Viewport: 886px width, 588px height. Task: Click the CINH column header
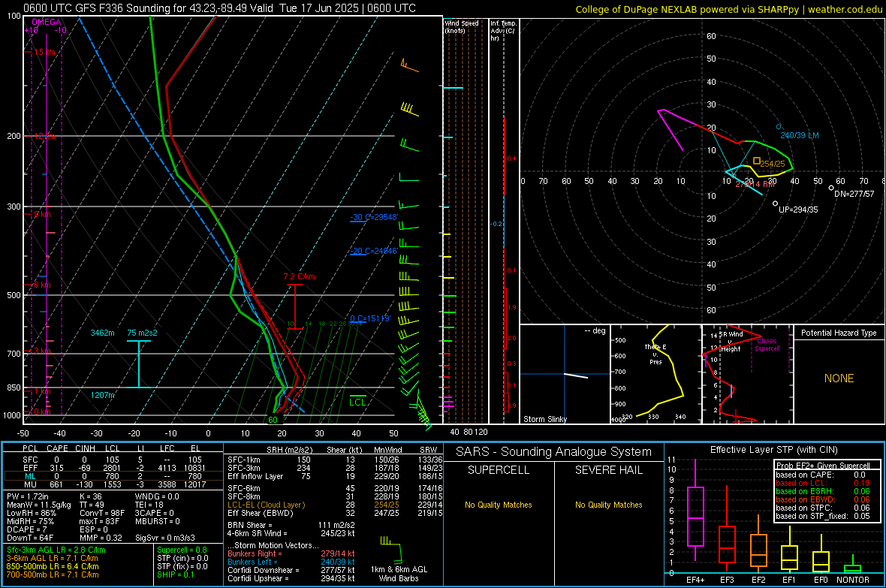pyautogui.click(x=85, y=448)
